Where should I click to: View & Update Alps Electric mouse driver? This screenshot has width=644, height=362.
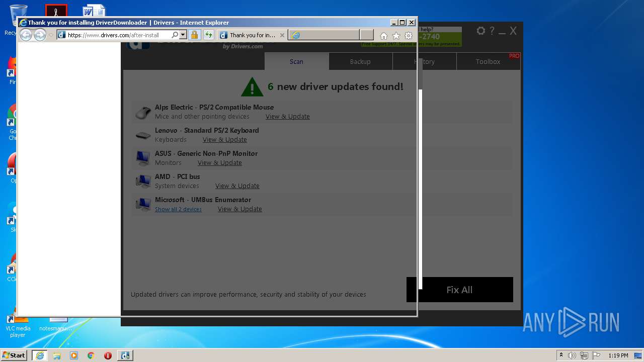tap(288, 117)
